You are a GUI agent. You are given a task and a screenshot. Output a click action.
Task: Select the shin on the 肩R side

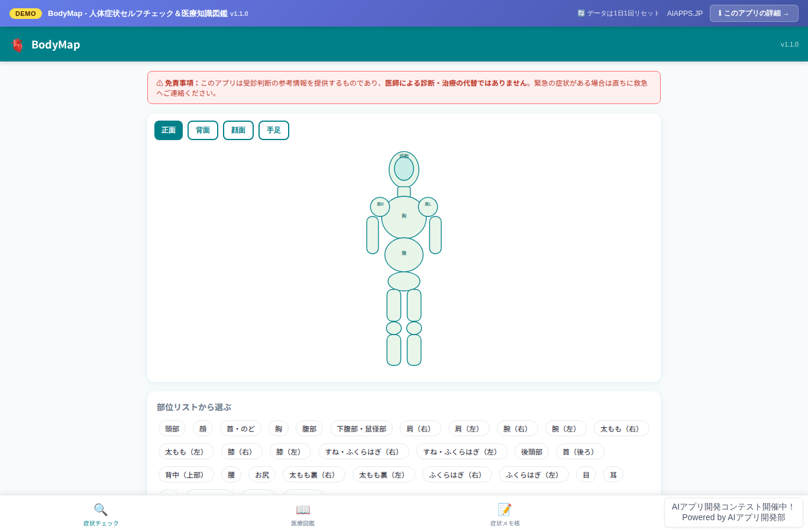[394, 350]
